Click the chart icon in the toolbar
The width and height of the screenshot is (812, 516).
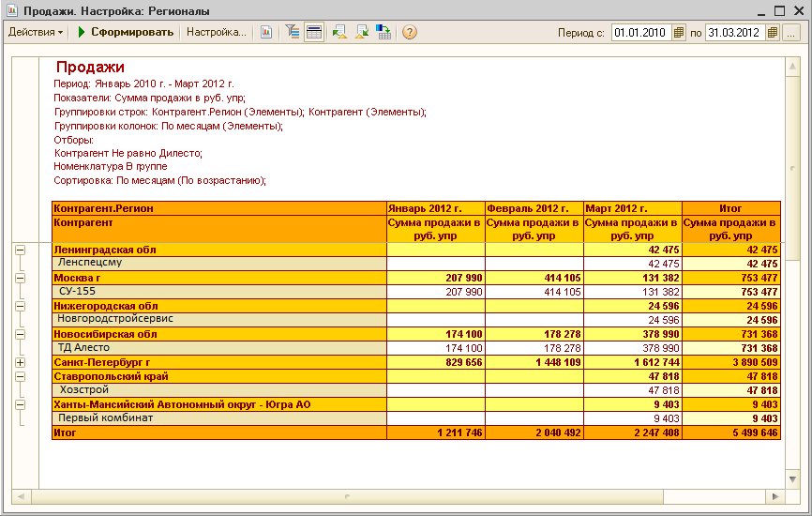(x=266, y=32)
